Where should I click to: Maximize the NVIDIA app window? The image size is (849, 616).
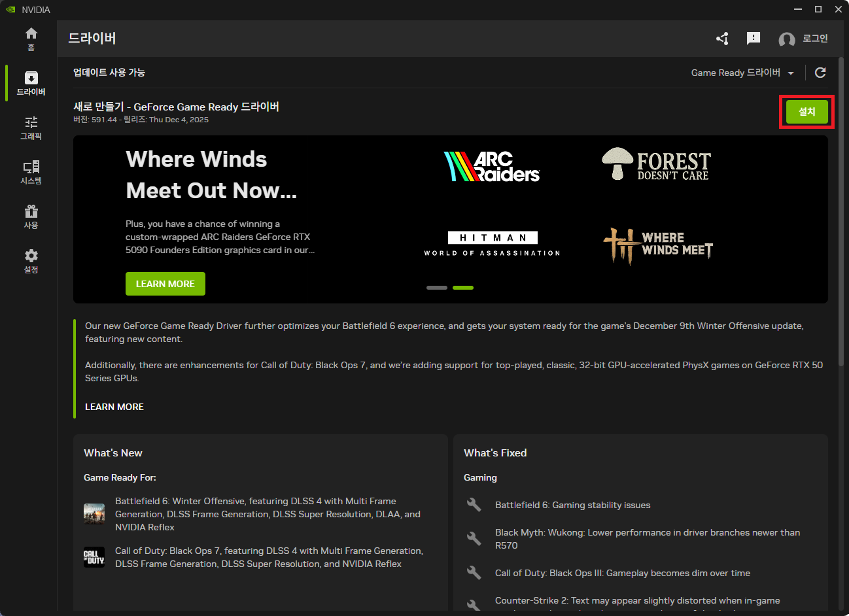818,9
